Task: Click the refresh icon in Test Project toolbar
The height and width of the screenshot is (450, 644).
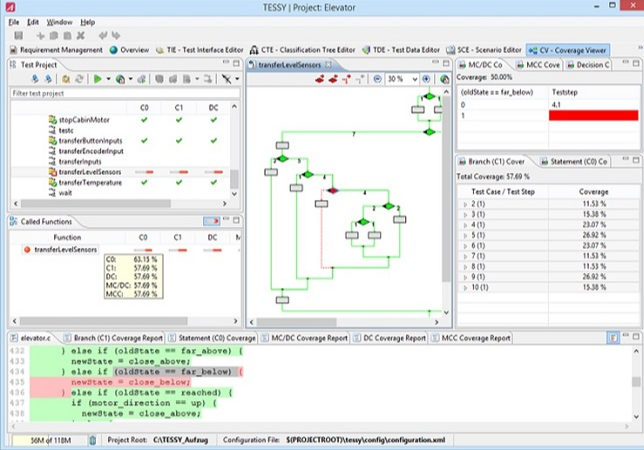Action: pos(79,79)
